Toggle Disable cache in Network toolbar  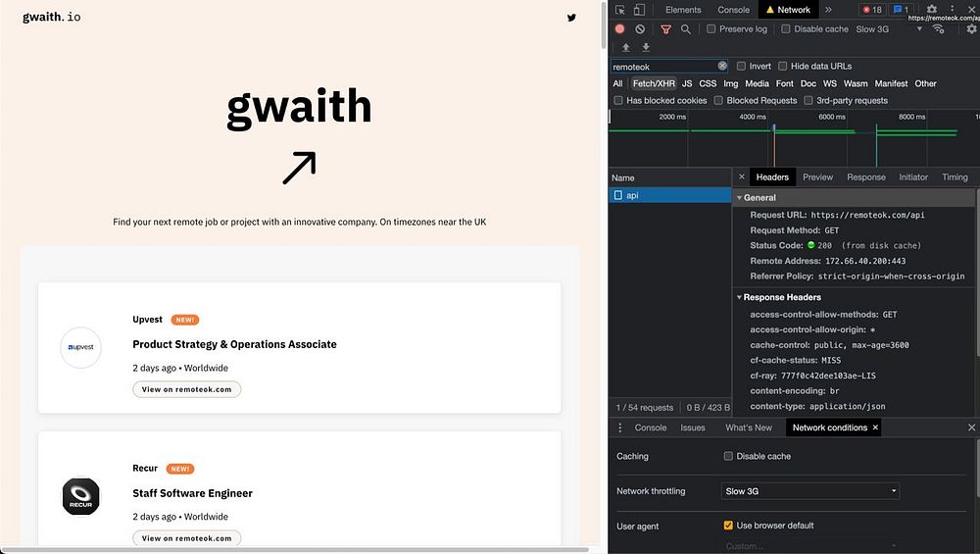(786, 28)
